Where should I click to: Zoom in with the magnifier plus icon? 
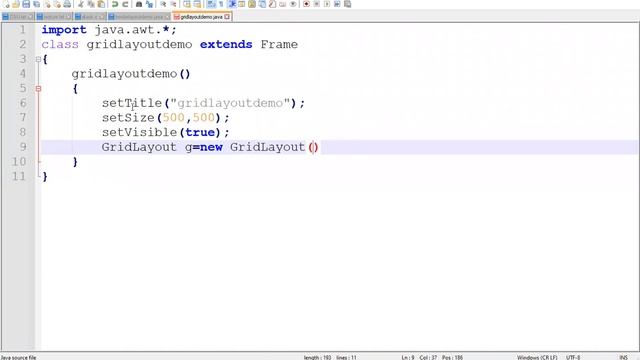(163, 4)
